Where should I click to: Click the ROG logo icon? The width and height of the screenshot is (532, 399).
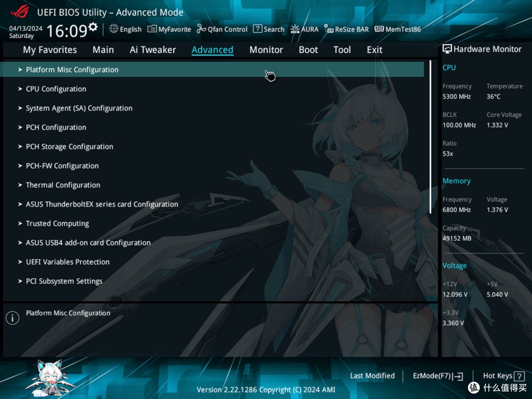pos(20,12)
